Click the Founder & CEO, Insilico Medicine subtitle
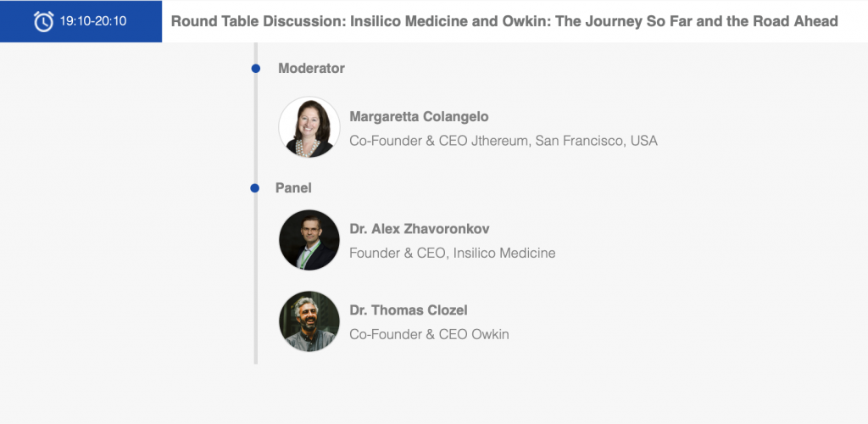Viewport: 868px width, 424px height. 453,254
